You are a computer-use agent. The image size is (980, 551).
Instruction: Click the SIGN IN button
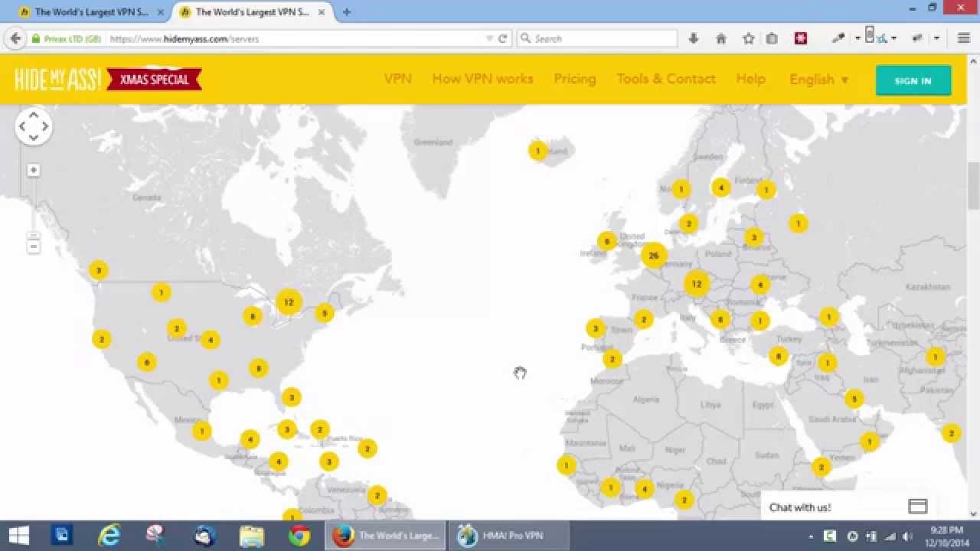(913, 80)
